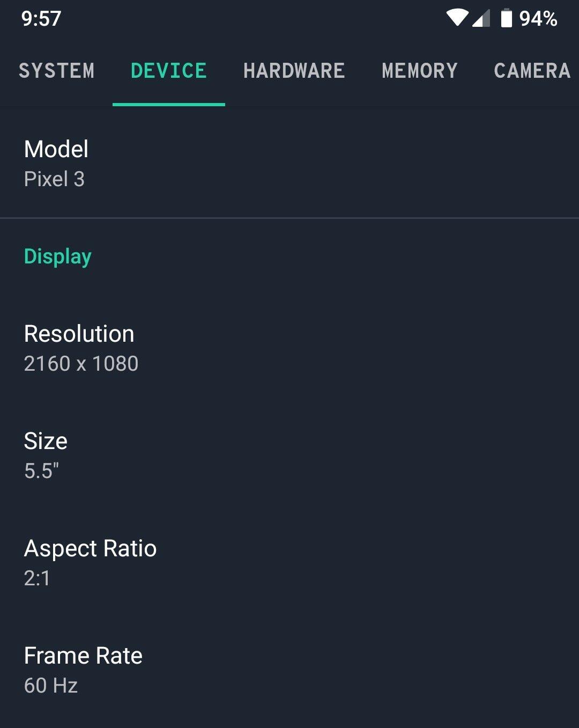Image resolution: width=579 pixels, height=728 pixels.
Task: Select the Device tab
Action: click(x=168, y=71)
